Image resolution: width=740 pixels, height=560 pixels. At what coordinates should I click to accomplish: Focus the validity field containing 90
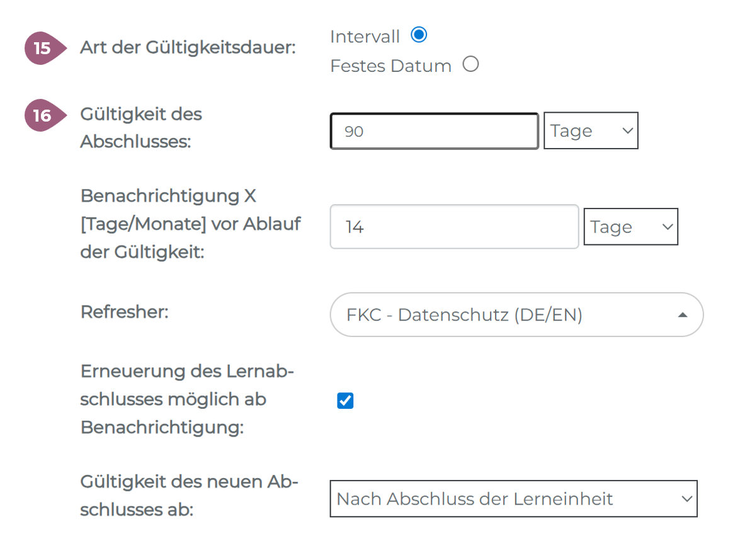(x=434, y=131)
